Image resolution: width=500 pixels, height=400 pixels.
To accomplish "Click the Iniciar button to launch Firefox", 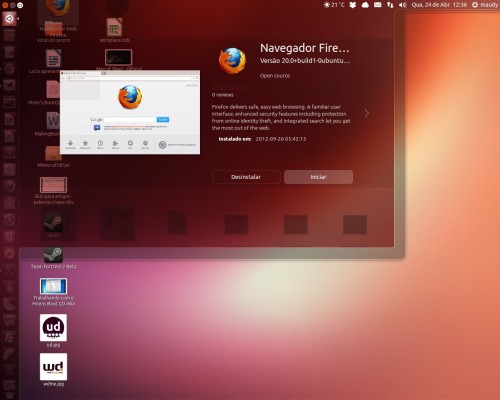I will click(x=318, y=177).
